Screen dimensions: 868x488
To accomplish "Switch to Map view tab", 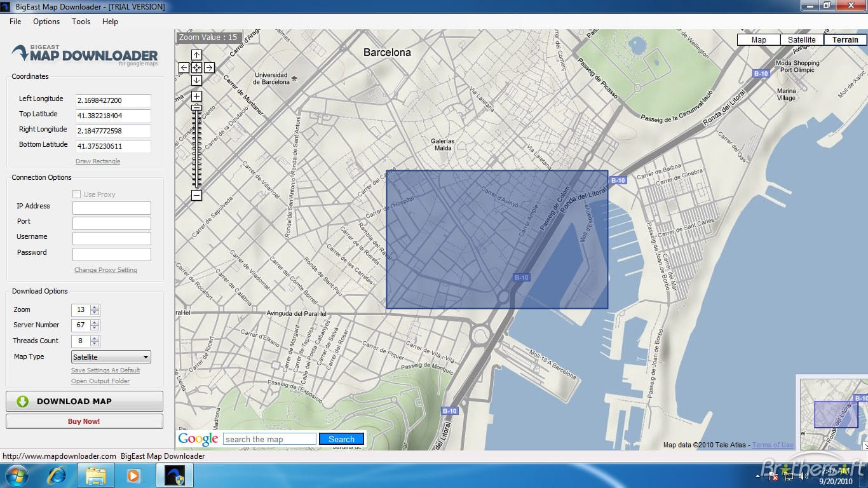I will coord(759,39).
